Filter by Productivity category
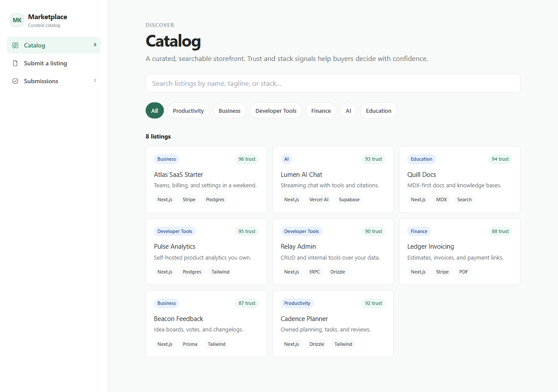 tap(188, 111)
